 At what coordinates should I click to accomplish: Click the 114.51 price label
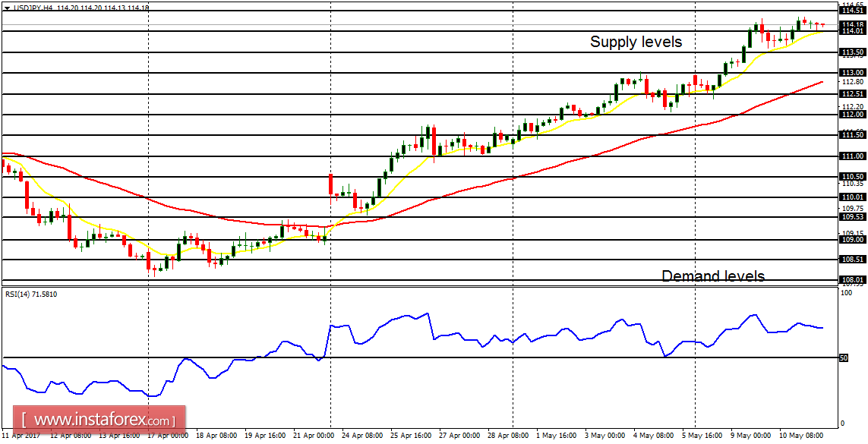(x=853, y=11)
